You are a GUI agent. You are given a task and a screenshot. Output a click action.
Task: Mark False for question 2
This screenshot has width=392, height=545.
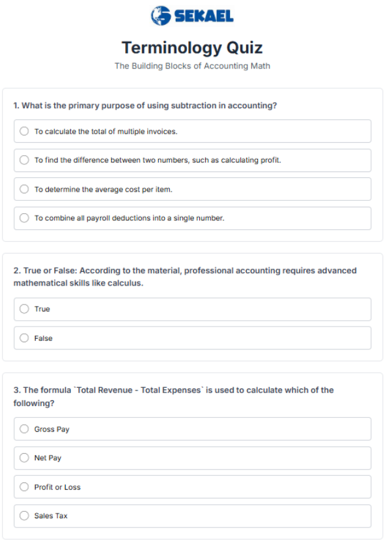pos(43,338)
